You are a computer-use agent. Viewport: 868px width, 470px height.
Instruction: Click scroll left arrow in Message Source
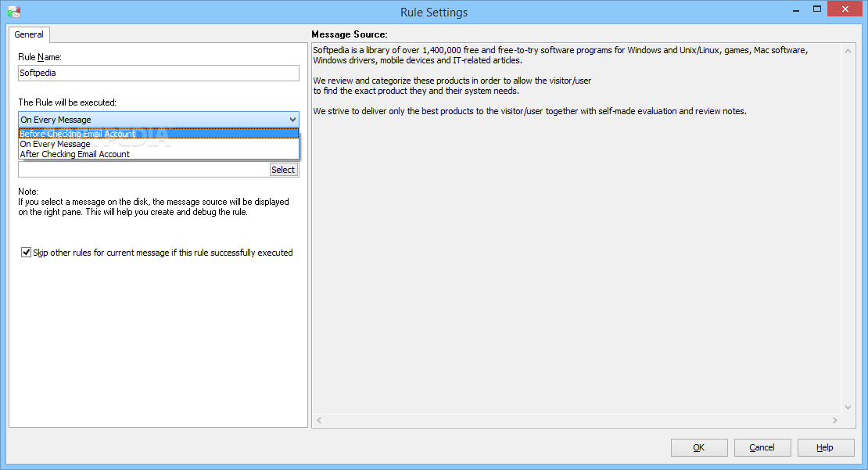pyautogui.click(x=319, y=421)
